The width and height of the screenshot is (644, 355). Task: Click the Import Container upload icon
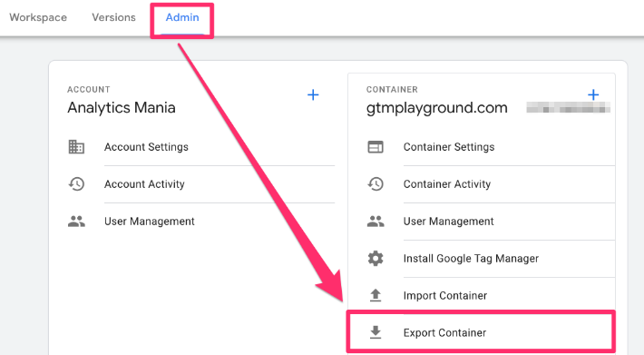[376, 295]
